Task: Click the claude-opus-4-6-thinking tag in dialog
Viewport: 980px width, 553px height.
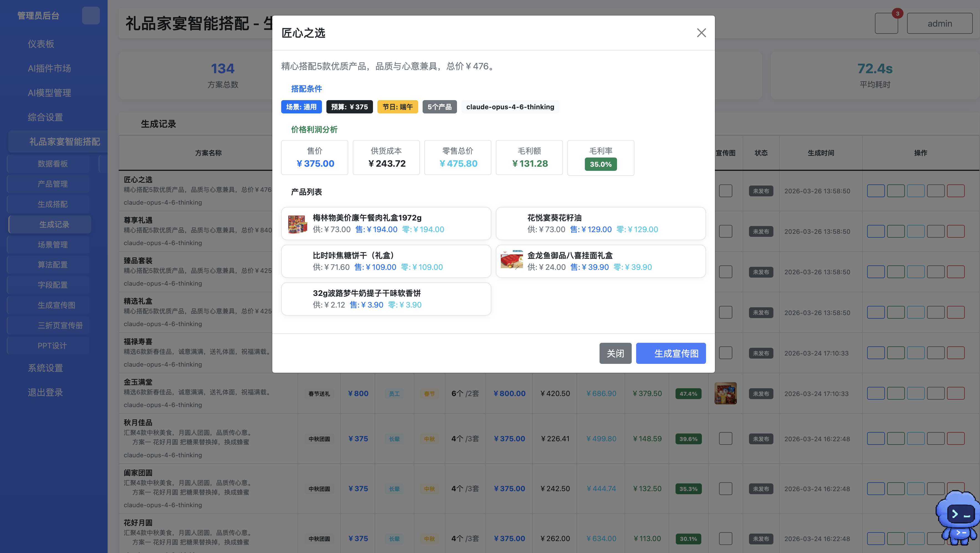Action: [x=510, y=107]
